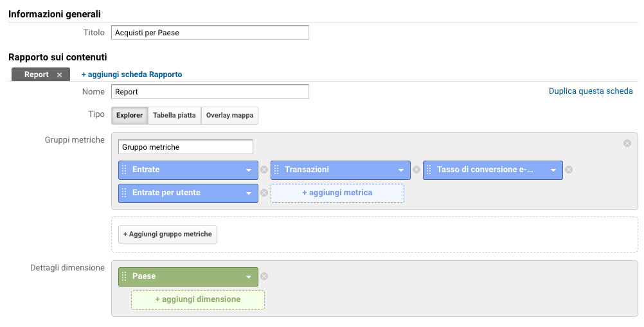
Task: Expand the Tasso di conversione dropdown arrow
Action: (x=553, y=170)
